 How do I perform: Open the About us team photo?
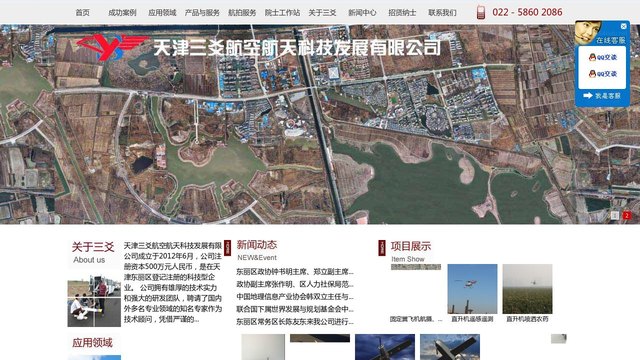pos(94,301)
